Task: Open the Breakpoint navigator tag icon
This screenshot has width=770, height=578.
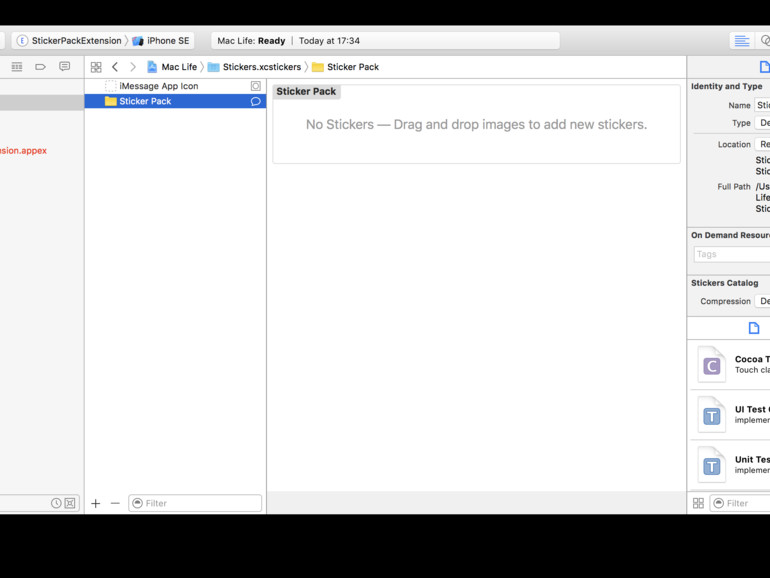Action: click(40, 67)
